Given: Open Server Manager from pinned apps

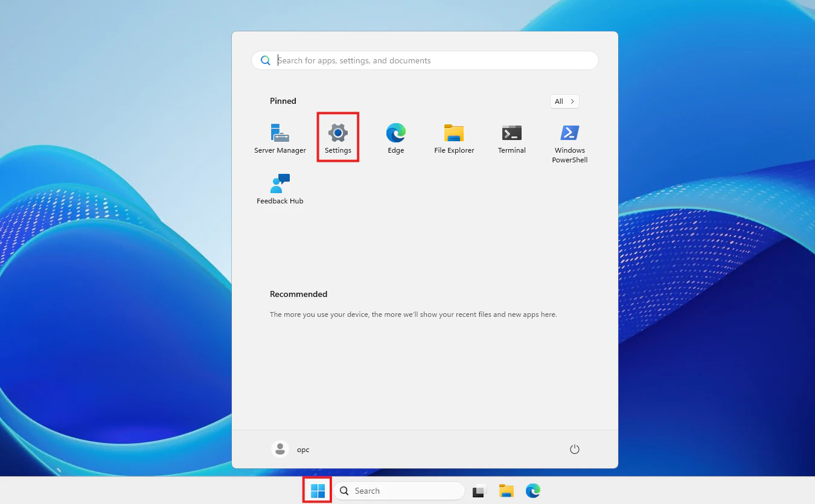Looking at the screenshot, I should pyautogui.click(x=280, y=138).
